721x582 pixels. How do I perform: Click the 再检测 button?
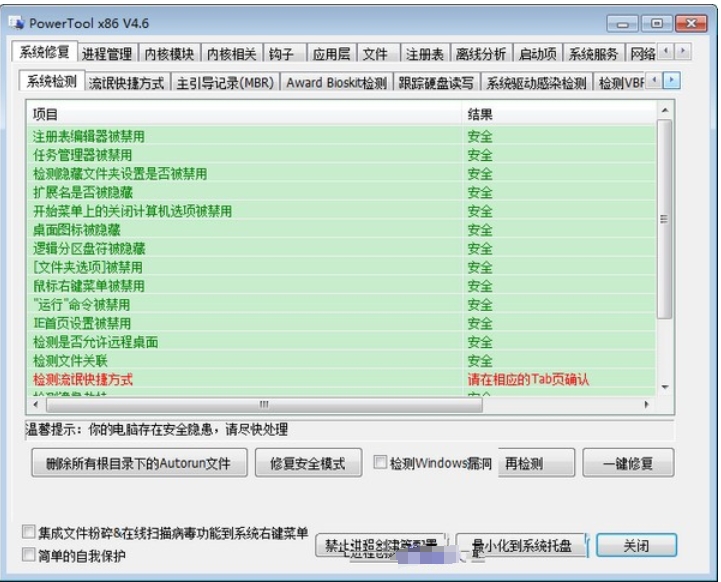click(536, 463)
